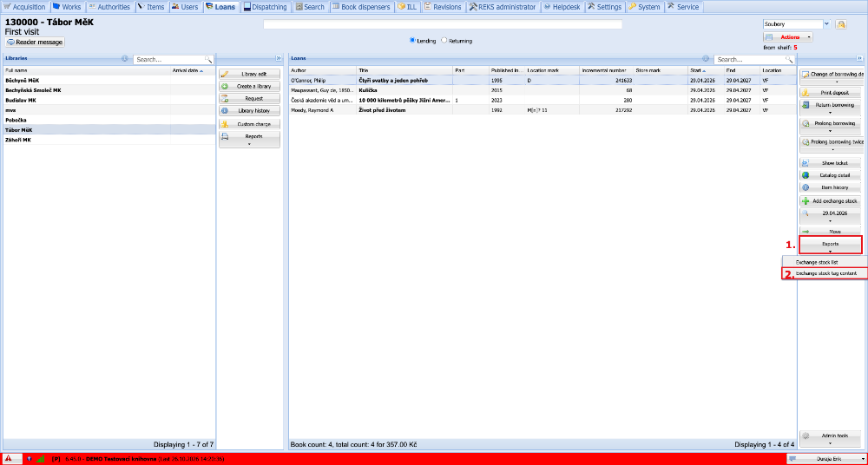Sort loans by Start column header

point(705,70)
